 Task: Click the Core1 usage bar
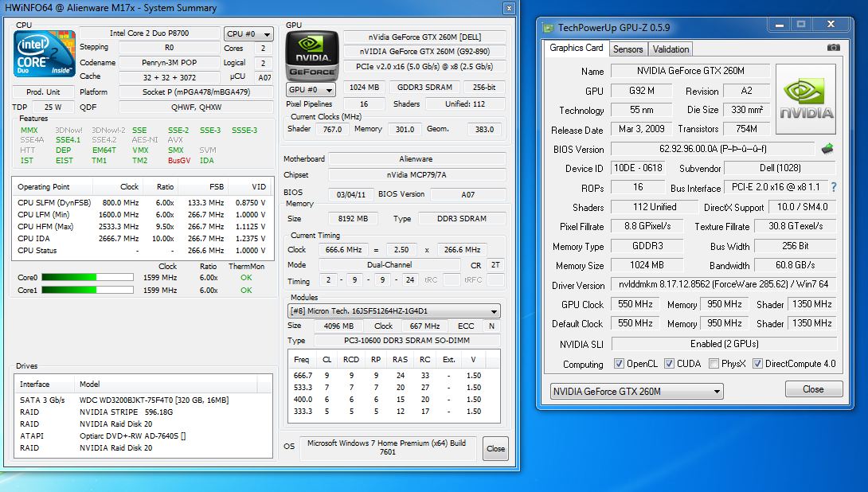coord(88,290)
